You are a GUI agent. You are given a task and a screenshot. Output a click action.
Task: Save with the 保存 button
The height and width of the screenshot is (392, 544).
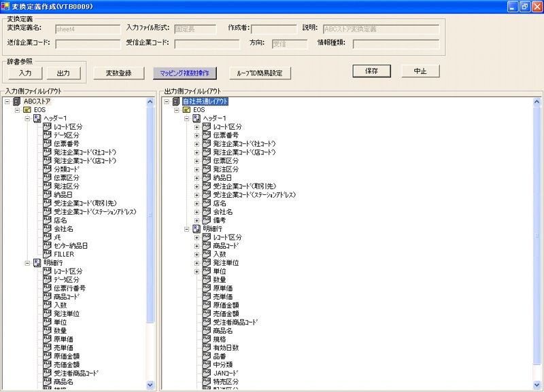click(371, 71)
